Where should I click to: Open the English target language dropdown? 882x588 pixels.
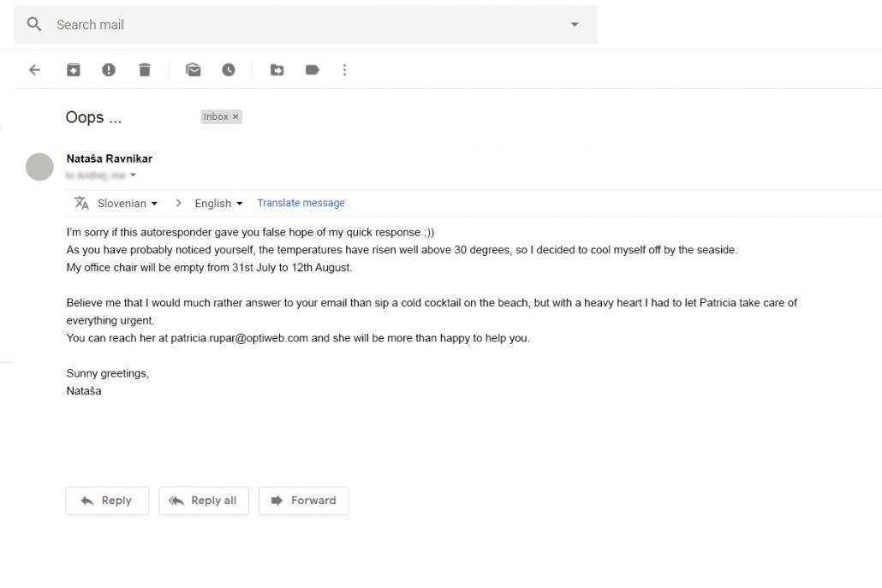click(218, 204)
